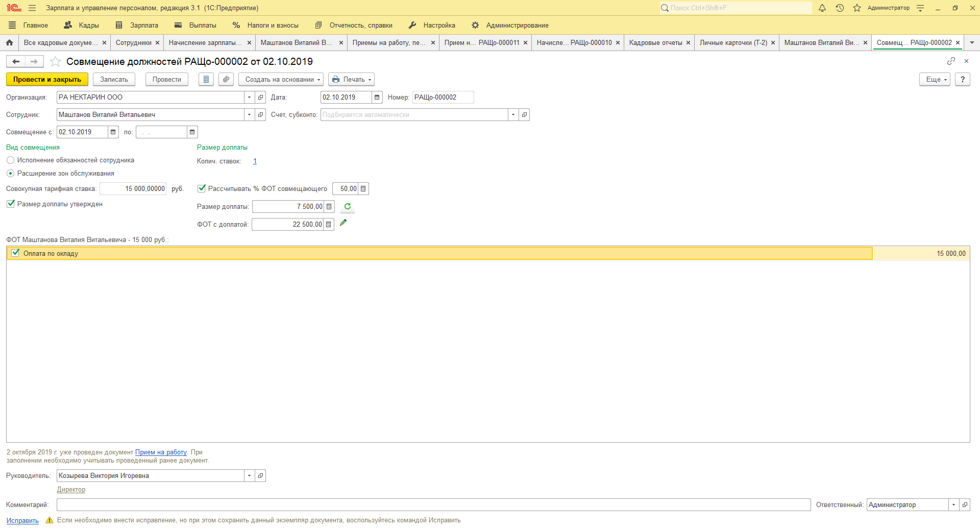Close the document form with X
Image resolution: width=980 pixels, height=530 pixels.
tap(966, 61)
